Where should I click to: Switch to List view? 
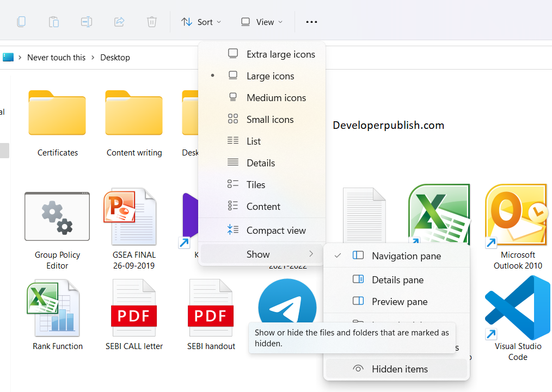(x=262, y=141)
